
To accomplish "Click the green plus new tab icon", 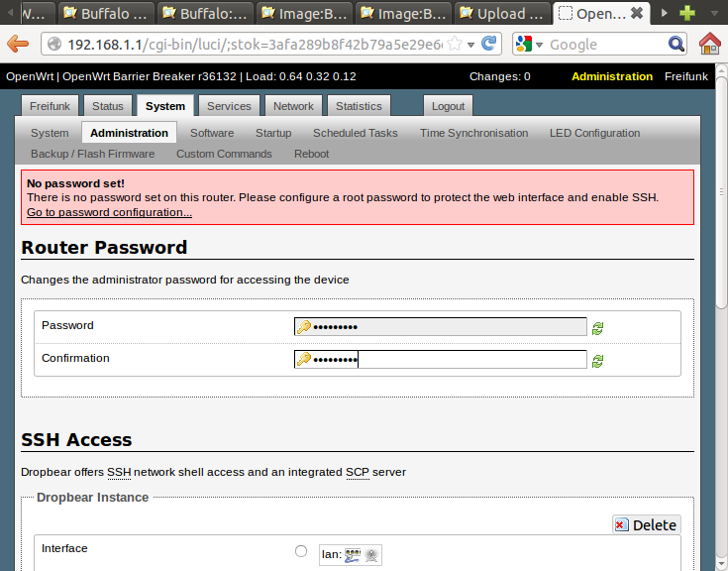I will pyautogui.click(x=687, y=13).
